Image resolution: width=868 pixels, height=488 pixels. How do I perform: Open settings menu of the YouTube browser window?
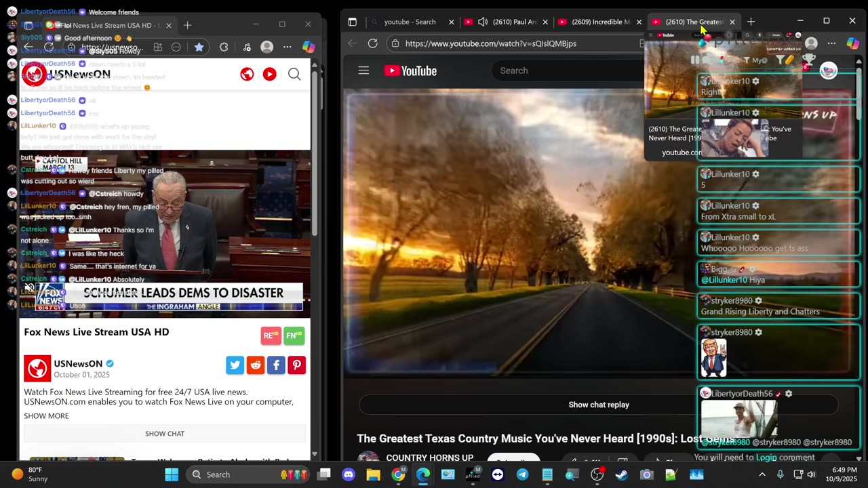[x=832, y=43]
